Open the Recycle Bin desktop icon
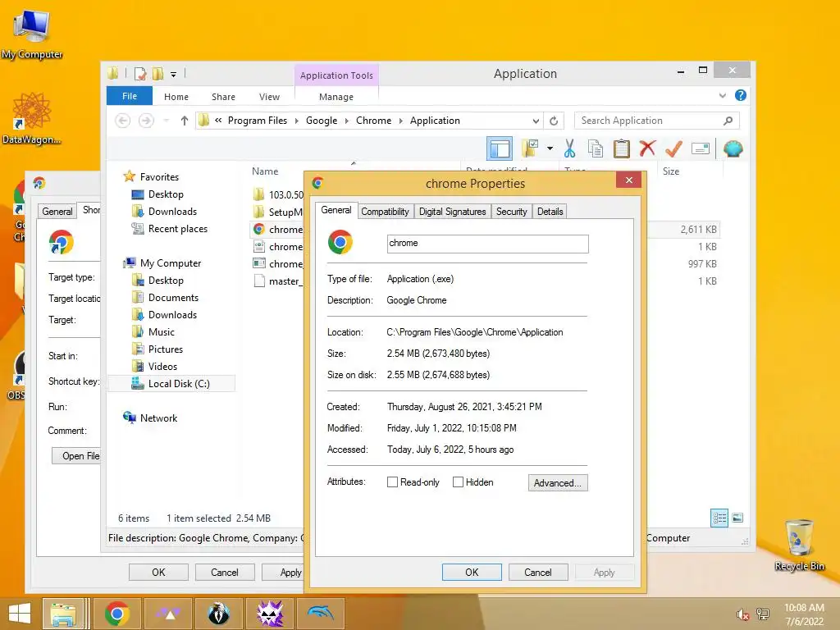The width and height of the screenshot is (840, 630). pos(799,545)
